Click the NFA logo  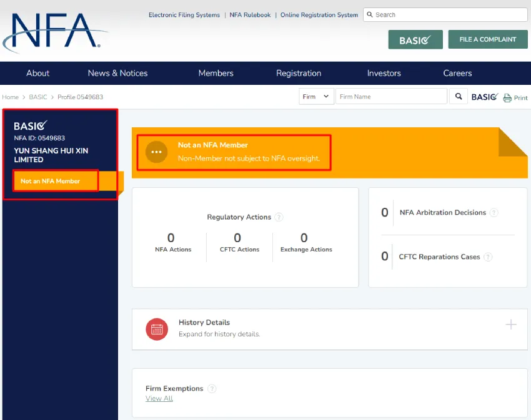[x=54, y=33]
